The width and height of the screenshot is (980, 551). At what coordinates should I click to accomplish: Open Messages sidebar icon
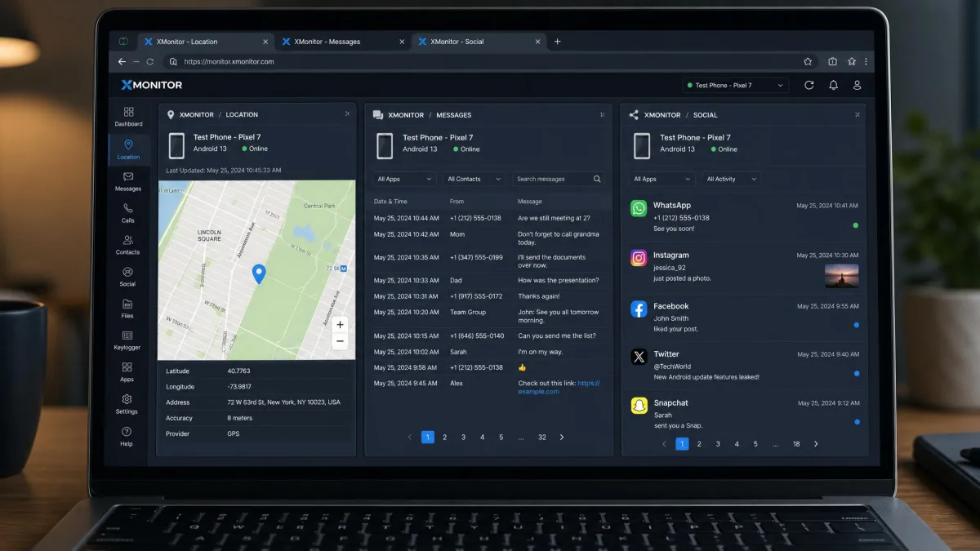pos(128,181)
